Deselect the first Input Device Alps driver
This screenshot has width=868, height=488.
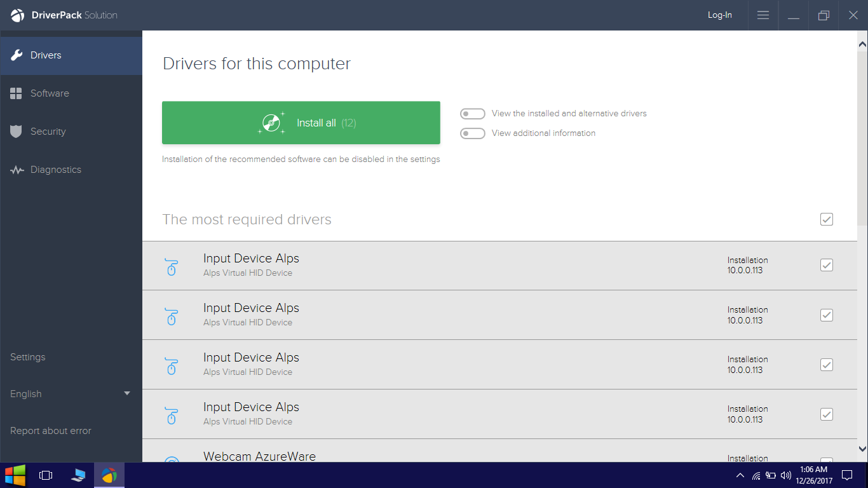826,265
